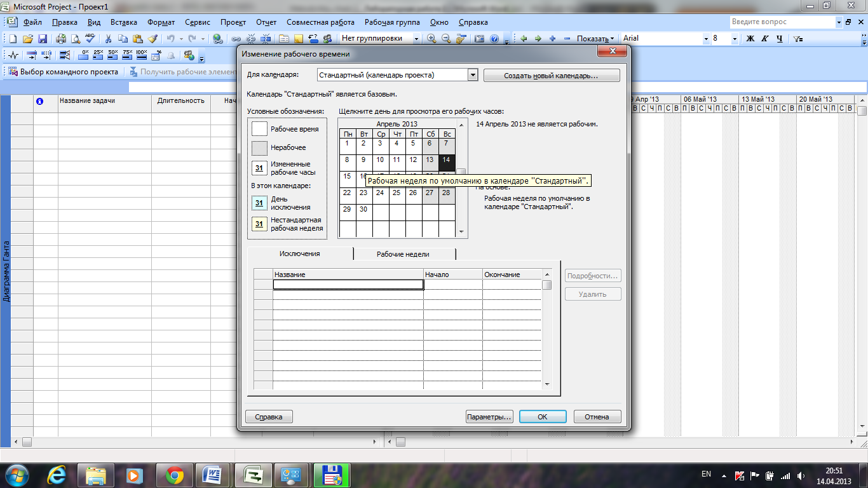
Task: Click the Assign Resources people icon
Action: tap(327, 39)
